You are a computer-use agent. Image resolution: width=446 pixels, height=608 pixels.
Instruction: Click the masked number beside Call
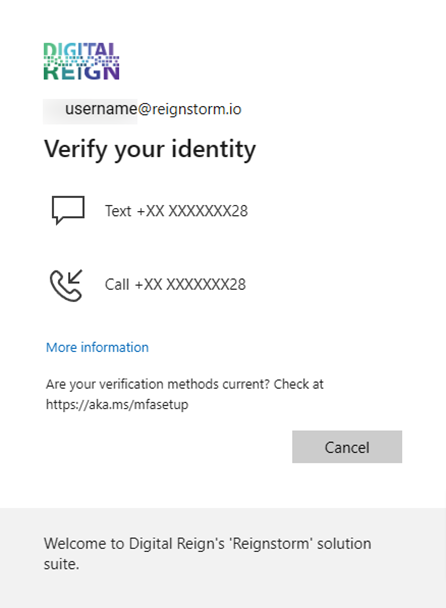190,285
